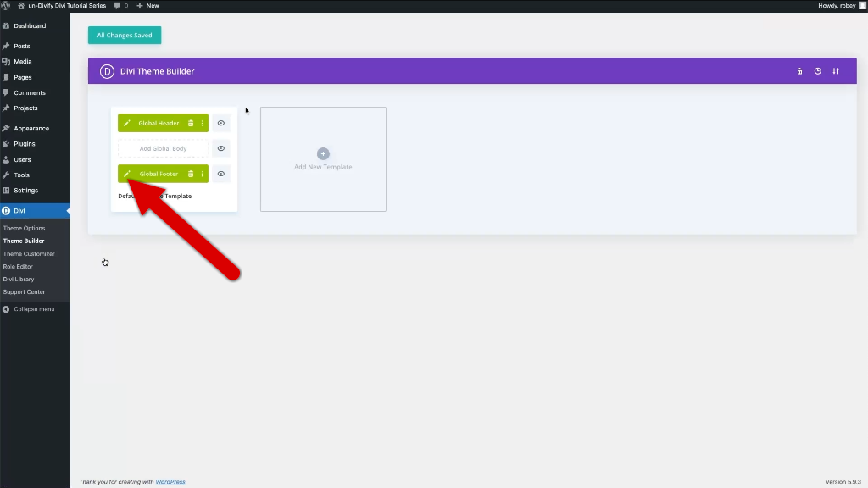Open the WordPress logo icon in admin bar
Viewport: 868px width, 488px height.
[6, 6]
